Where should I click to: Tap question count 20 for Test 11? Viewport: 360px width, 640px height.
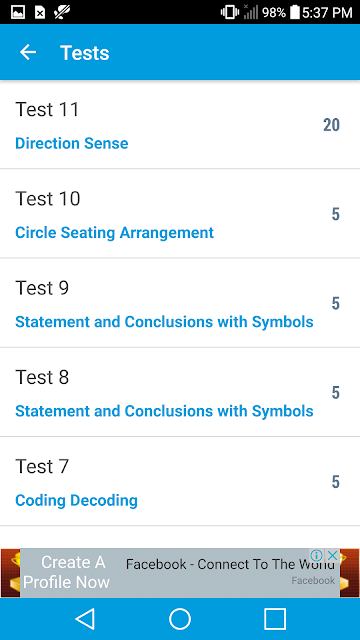point(331,125)
